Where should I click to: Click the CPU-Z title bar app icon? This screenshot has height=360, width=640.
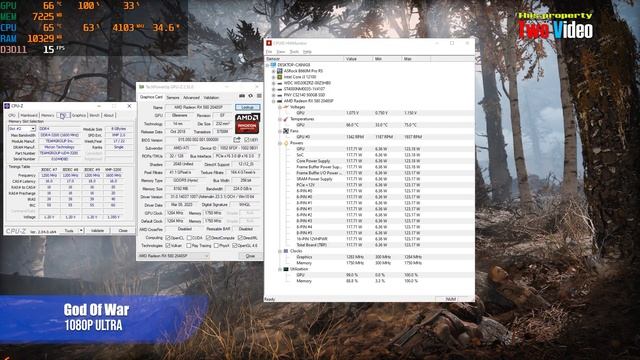point(7,106)
